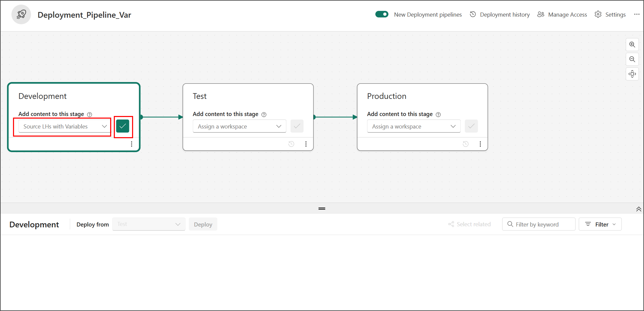The width and height of the screenshot is (644, 311).
Task: Click the zoom out magnifier icon
Action: (632, 59)
